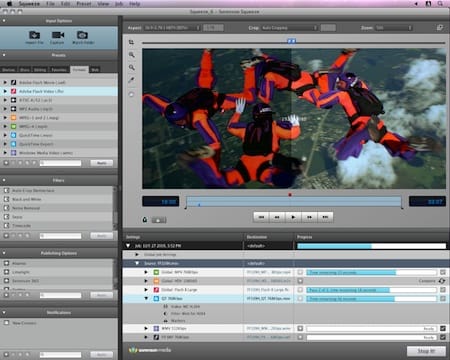The image size is (450, 360).
Task: Step forward one frame
Action: (309, 217)
